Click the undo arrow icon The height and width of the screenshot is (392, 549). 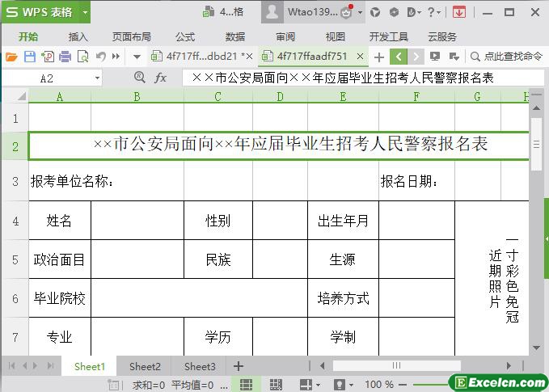pos(101,57)
